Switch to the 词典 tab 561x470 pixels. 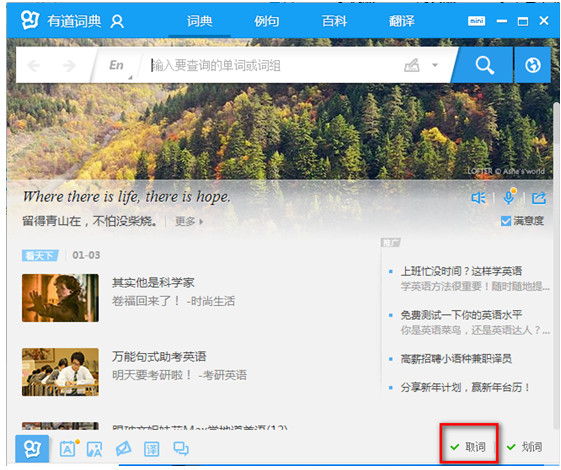pos(200,21)
